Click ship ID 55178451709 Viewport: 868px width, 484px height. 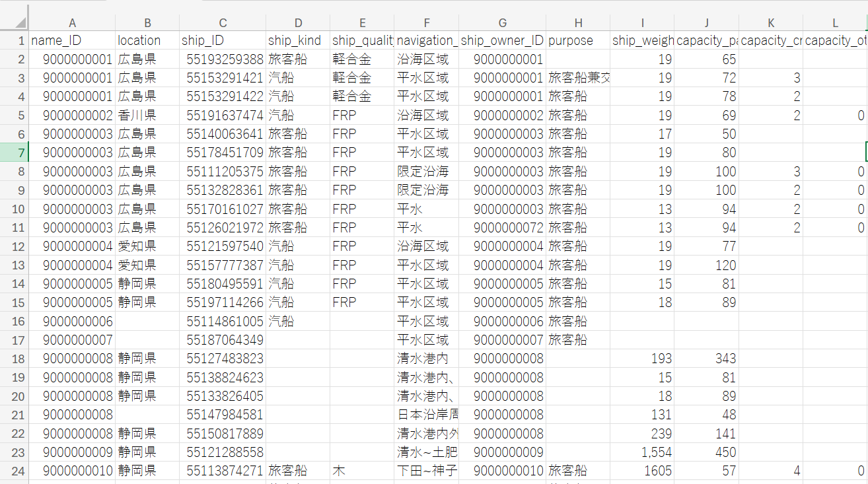(223, 153)
